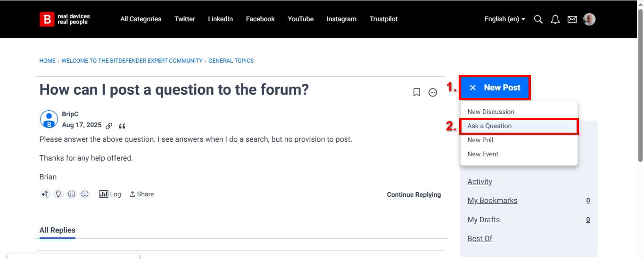Open the Trustpilot navigation link
Image resolution: width=644 pixels, height=259 pixels.
point(384,19)
